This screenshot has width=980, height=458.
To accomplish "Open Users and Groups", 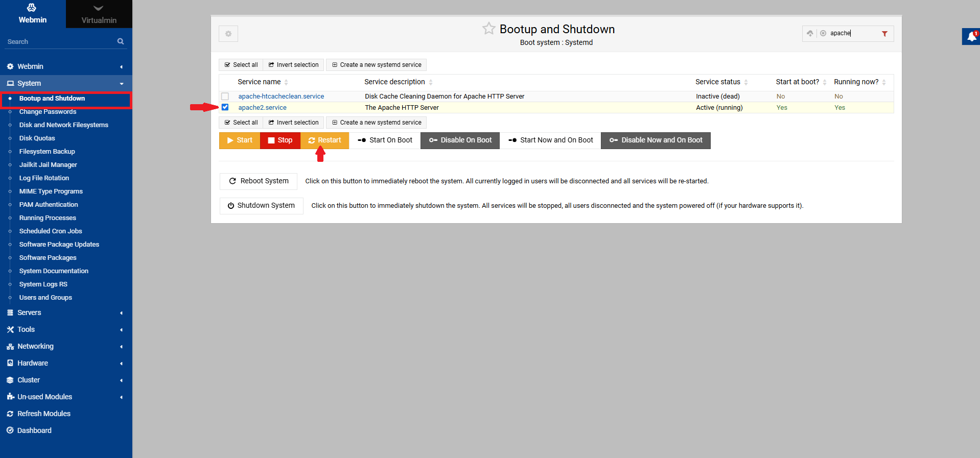I will click(45, 298).
